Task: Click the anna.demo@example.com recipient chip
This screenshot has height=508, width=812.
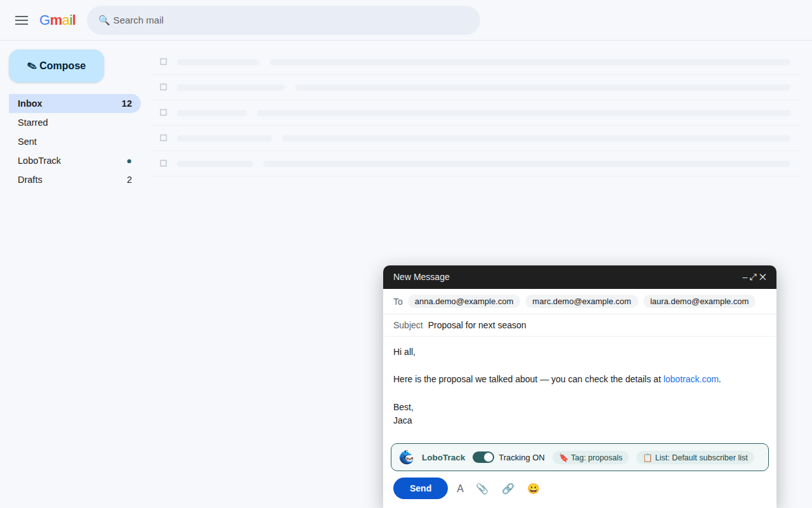Action: [x=464, y=302]
